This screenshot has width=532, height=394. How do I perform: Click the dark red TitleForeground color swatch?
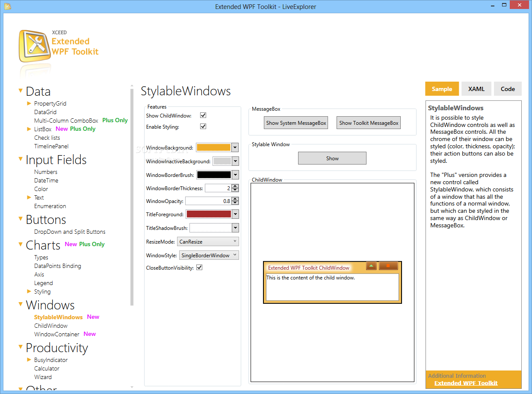[x=209, y=214]
